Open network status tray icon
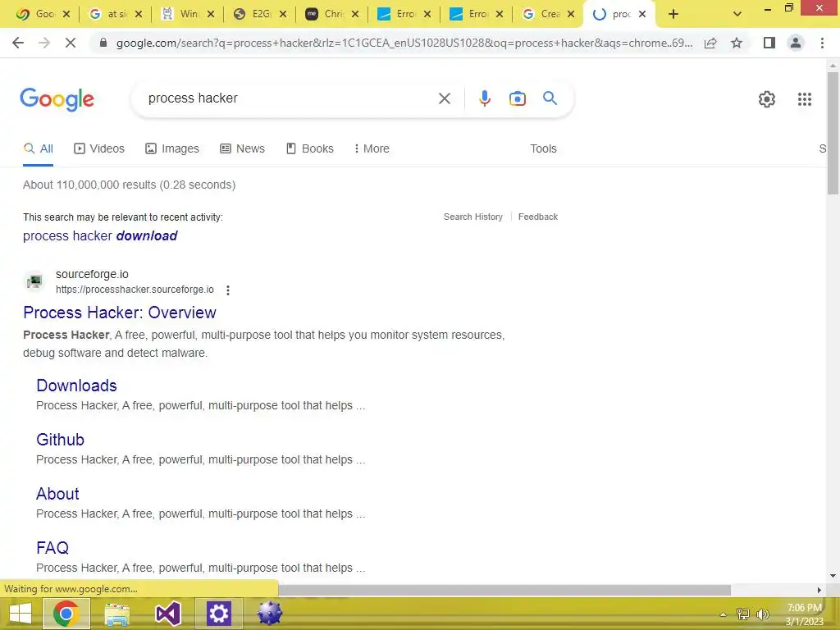The height and width of the screenshot is (630, 840). point(743,614)
